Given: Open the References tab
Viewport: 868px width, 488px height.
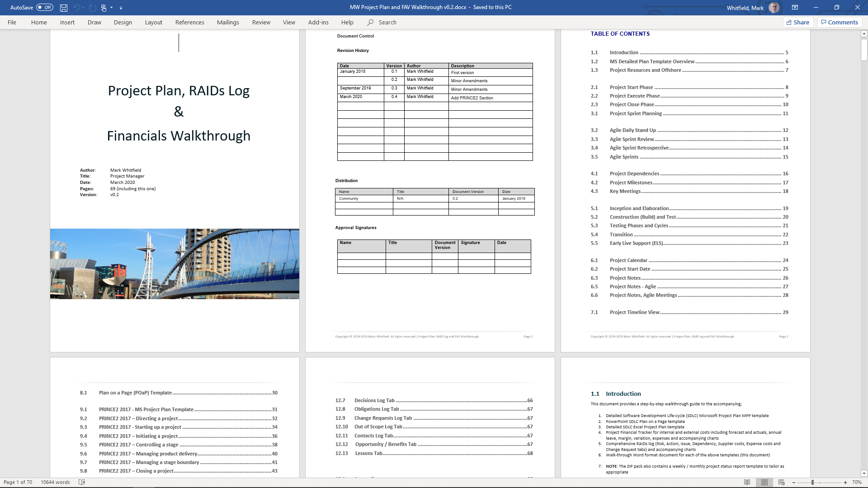Looking at the screenshot, I should pyautogui.click(x=189, y=22).
